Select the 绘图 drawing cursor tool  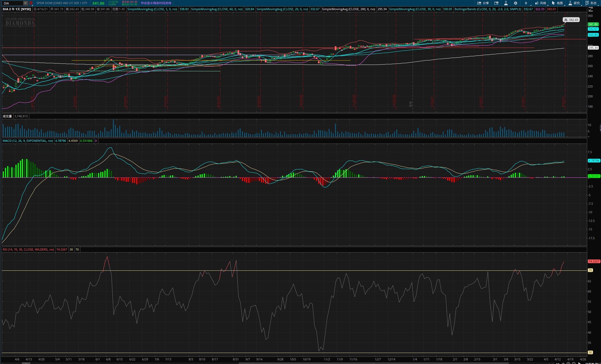pyautogui.click(x=557, y=3)
